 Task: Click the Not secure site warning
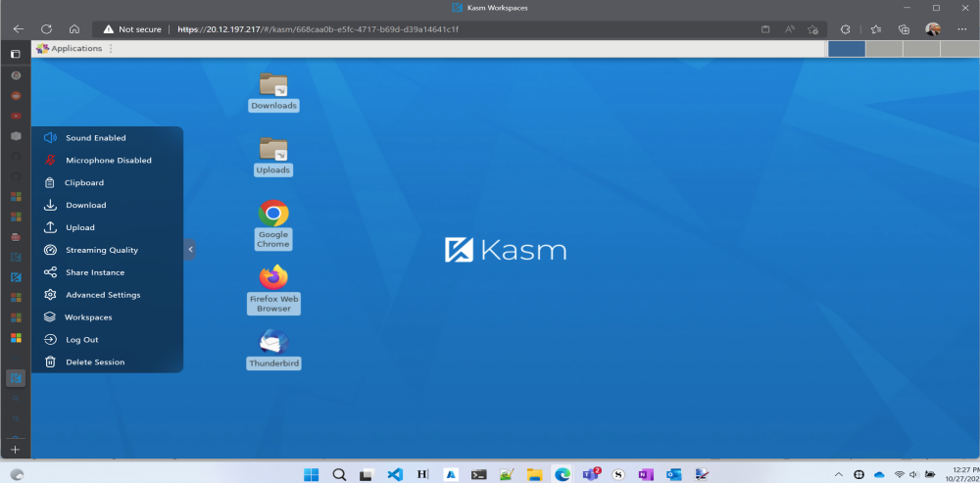132,29
